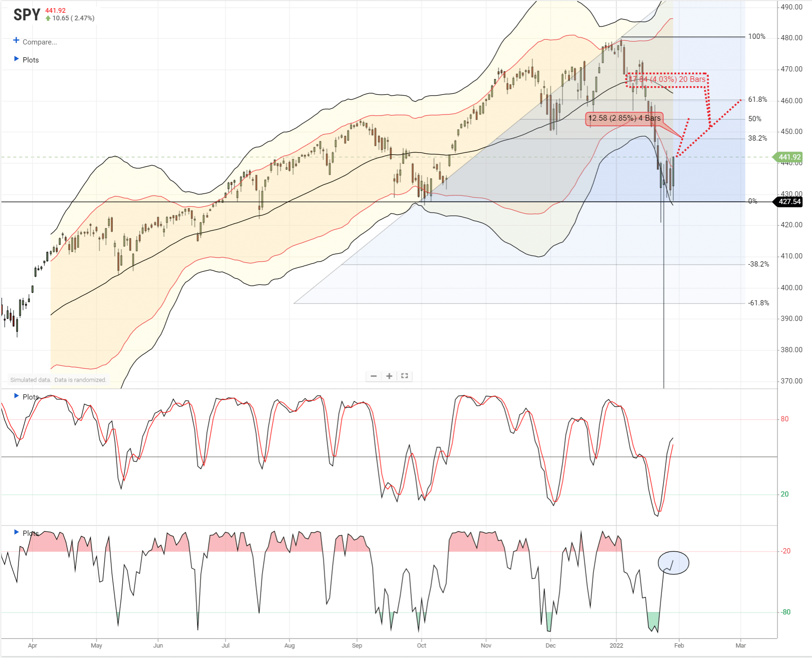Zoom in the chart with the plus button

pyautogui.click(x=389, y=376)
